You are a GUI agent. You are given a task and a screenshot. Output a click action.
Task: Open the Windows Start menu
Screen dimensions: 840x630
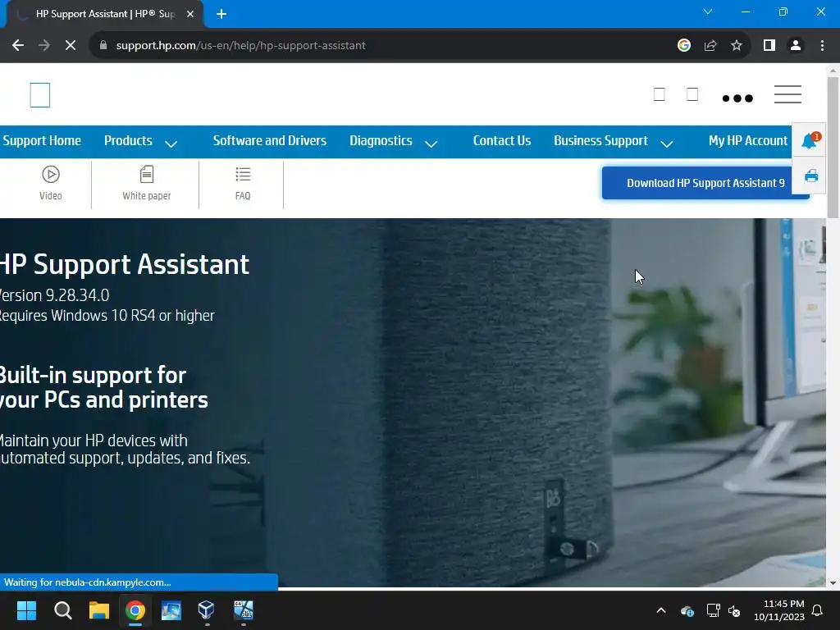tap(26, 610)
